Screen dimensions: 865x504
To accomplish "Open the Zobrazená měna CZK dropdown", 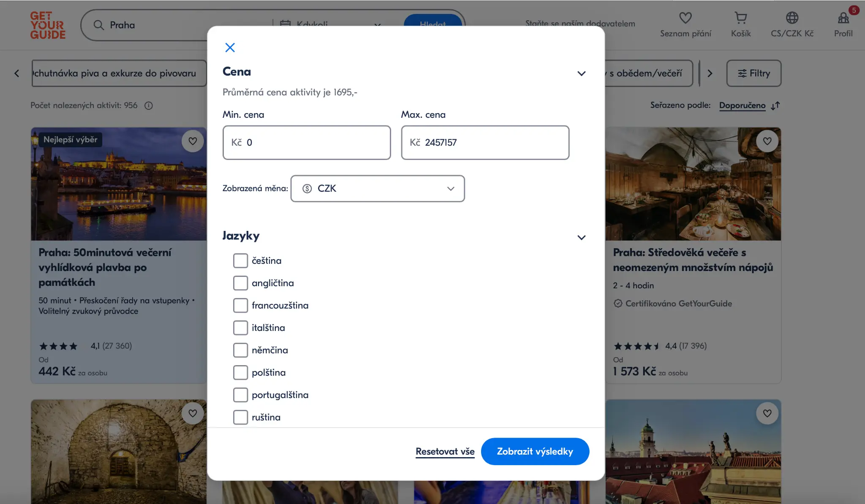I will coord(377,189).
